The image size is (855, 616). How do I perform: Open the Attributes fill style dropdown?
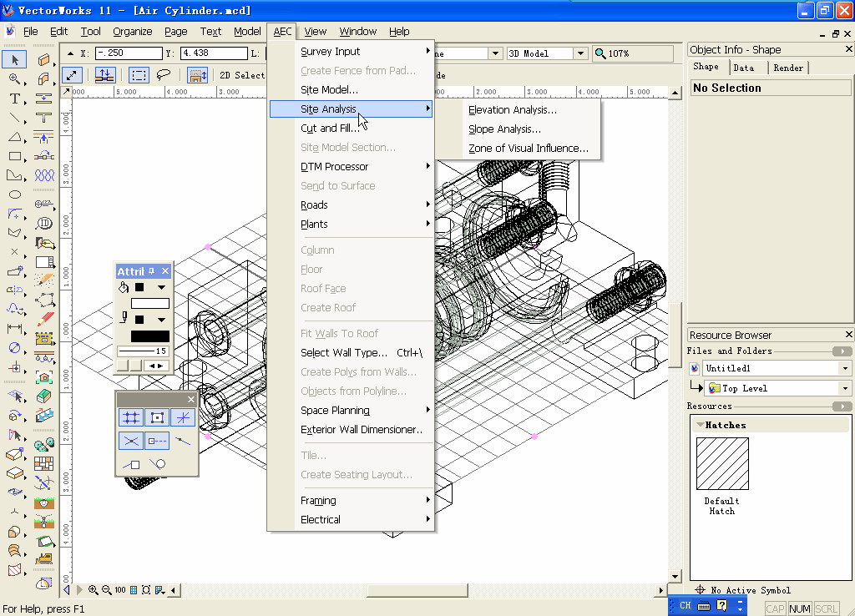click(161, 287)
